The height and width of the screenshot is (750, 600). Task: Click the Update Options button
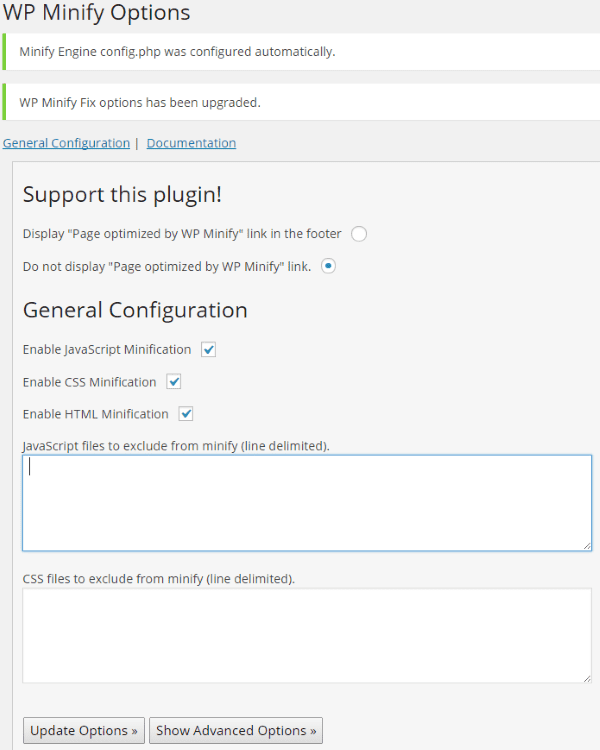pyautogui.click(x=84, y=730)
